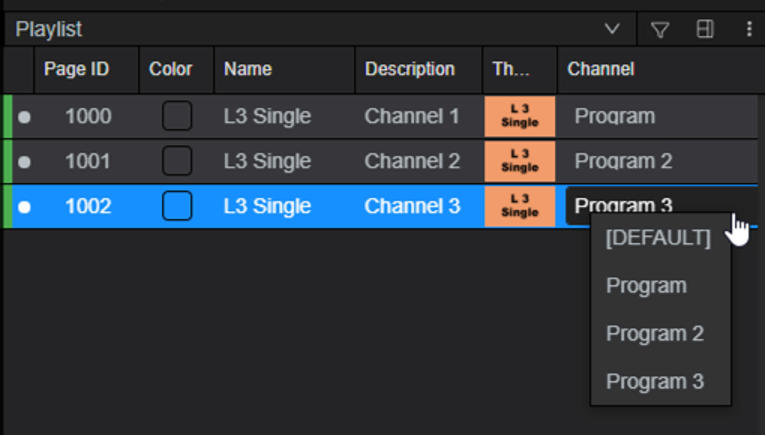Click the status dot for page 1000
The width and height of the screenshot is (766, 436).
(x=24, y=117)
